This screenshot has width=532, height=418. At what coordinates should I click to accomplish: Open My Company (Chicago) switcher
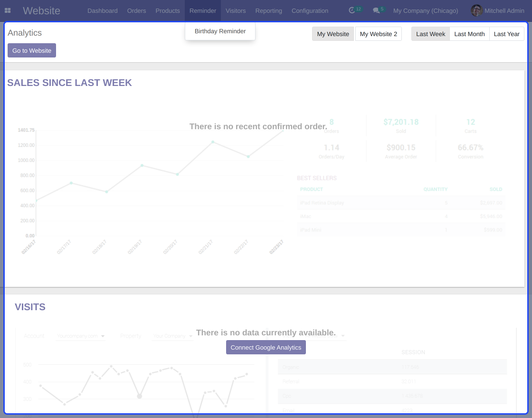[426, 10]
